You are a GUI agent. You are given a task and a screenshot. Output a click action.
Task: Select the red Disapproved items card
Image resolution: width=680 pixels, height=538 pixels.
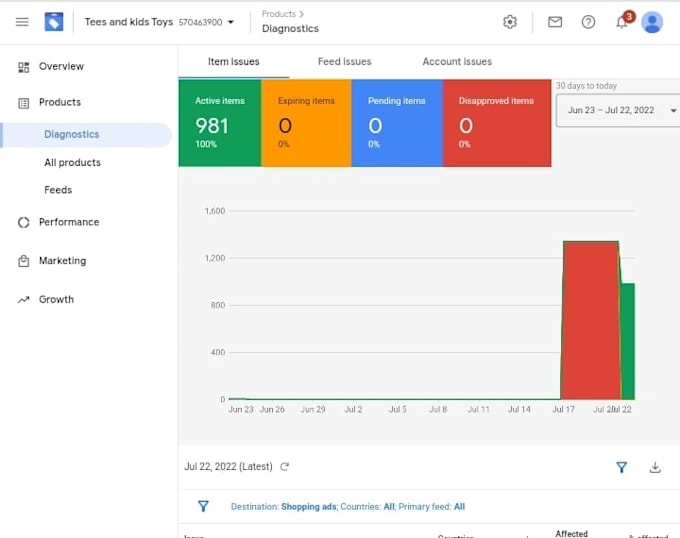pos(496,123)
